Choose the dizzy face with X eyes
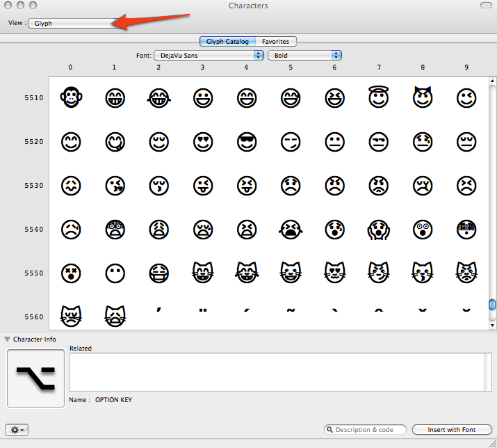Viewport: 497px width, 448px height. coord(71,273)
